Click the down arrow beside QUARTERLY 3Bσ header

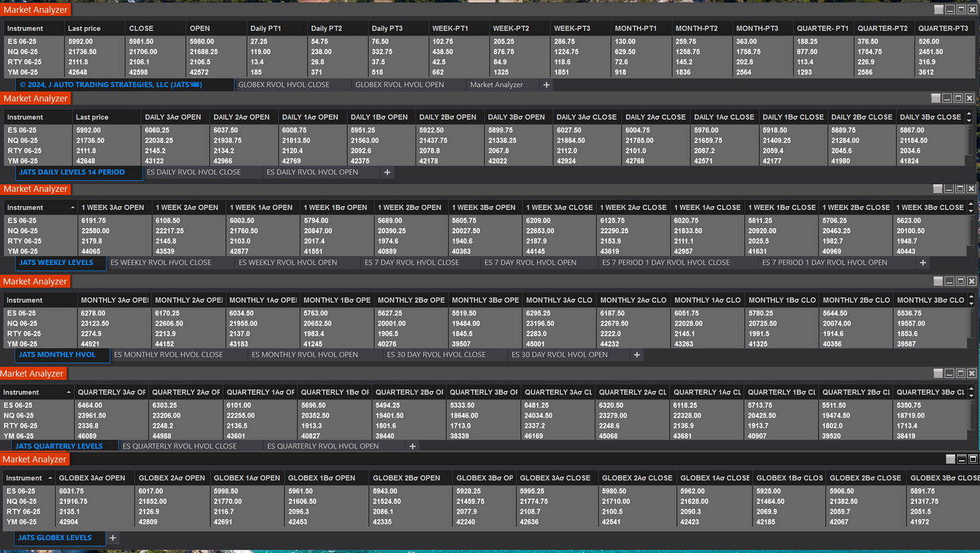pyautogui.click(x=970, y=395)
